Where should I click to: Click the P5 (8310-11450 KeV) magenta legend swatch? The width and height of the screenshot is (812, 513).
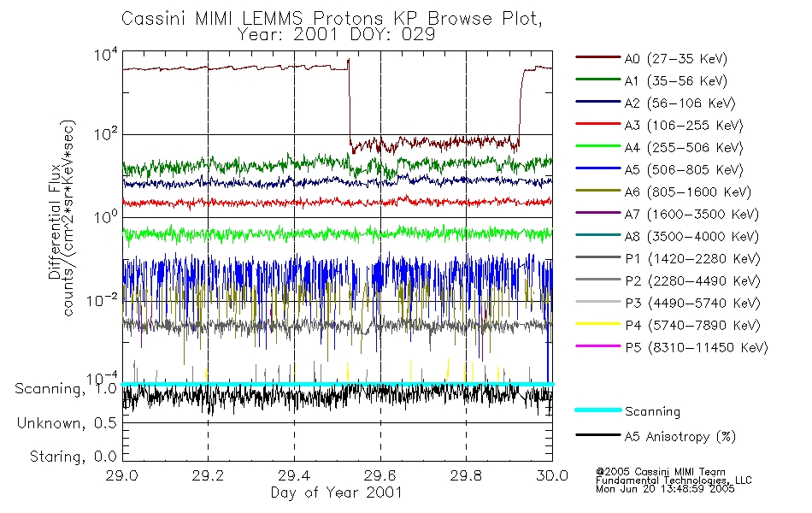pyautogui.click(x=598, y=345)
